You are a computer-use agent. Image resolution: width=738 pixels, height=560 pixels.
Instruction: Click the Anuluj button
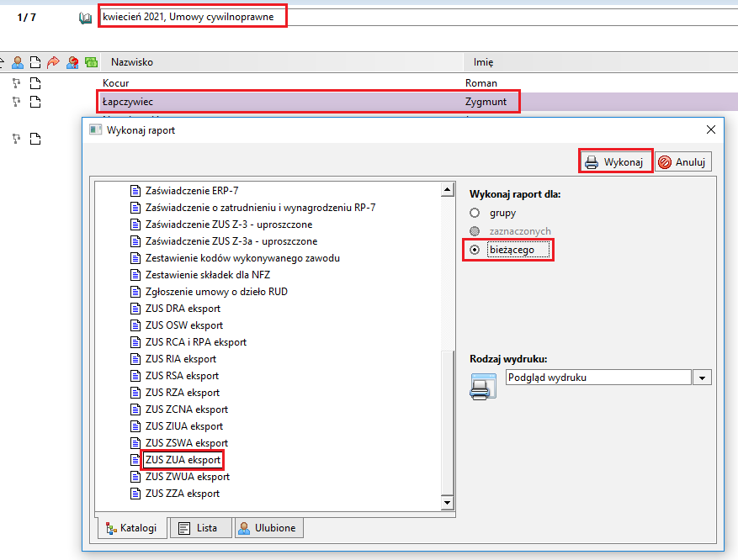(x=683, y=161)
